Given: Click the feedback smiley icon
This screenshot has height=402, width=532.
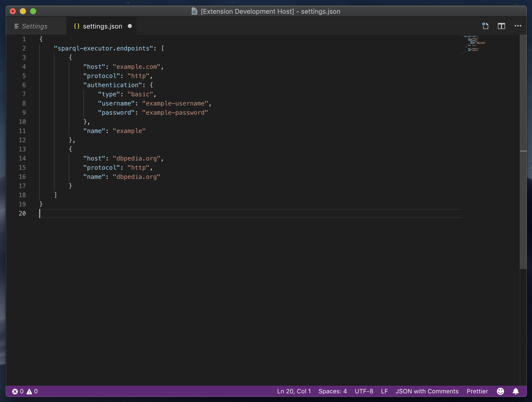Looking at the screenshot, I should (500, 391).
